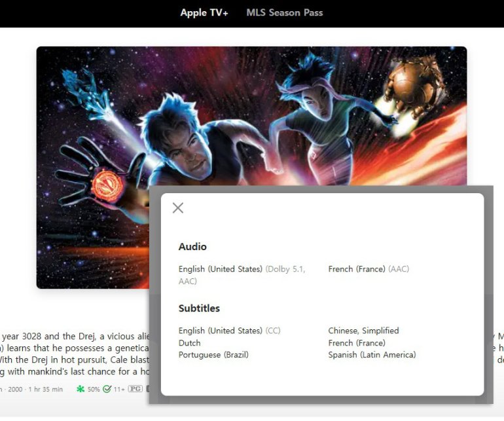The height and width of the screenshot is (421, 504).
Task: Click the PG rating badge
Action: pos(135,388)
